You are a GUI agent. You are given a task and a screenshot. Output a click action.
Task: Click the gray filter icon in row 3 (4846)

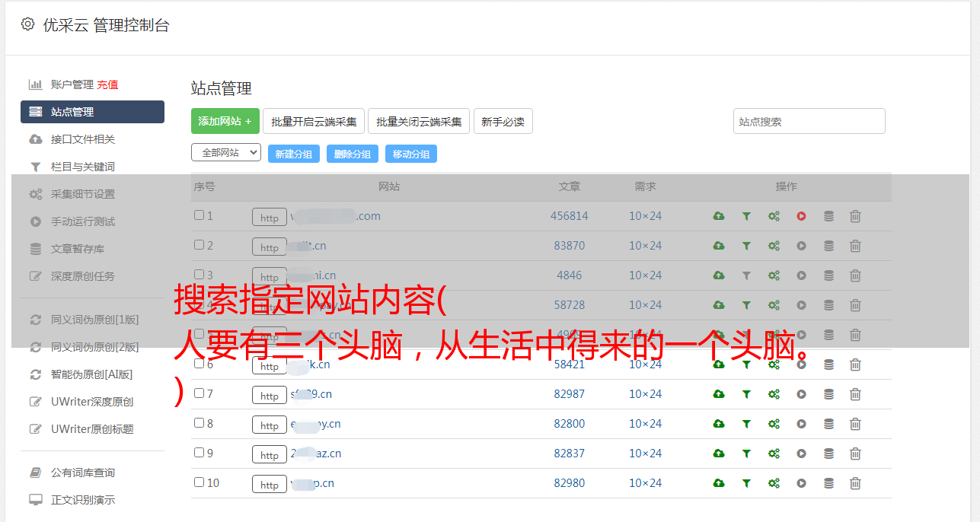746,275
